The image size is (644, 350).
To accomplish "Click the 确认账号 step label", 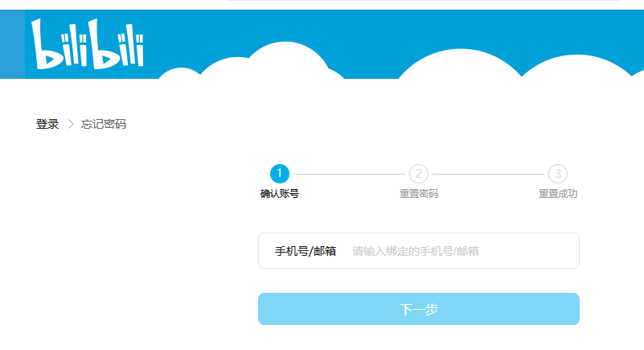I will coord(280,193).
